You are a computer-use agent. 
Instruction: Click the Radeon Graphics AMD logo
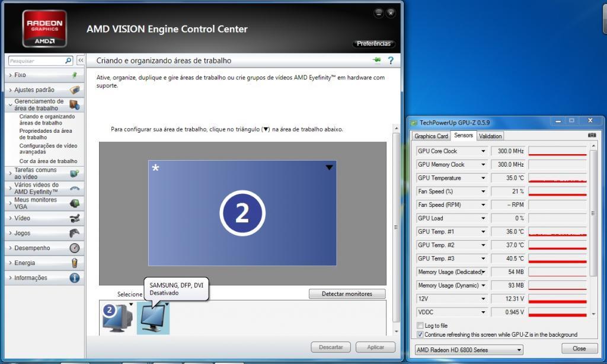[x=44, y=29]
